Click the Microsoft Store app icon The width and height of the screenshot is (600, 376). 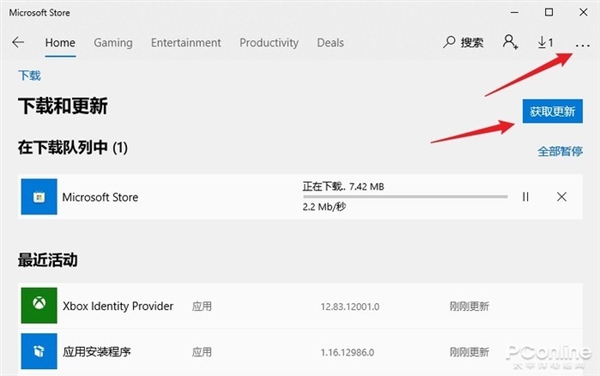[x=39, y=197]
